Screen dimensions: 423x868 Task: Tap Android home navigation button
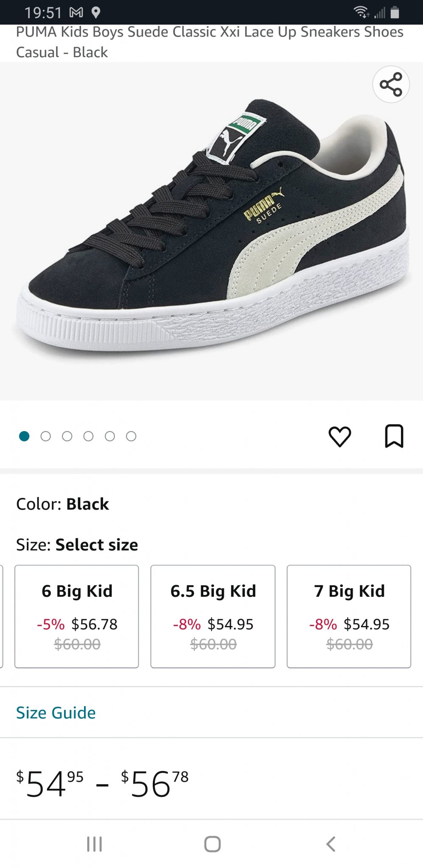tap(212, 844)
